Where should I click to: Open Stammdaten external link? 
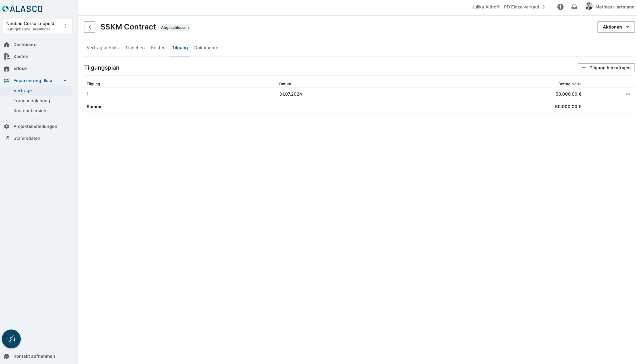(x=26, y=138)
